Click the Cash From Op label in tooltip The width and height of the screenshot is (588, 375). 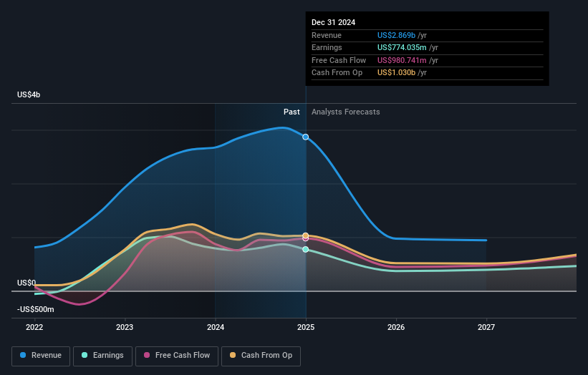pyautogui.click(x=337, y=73)
